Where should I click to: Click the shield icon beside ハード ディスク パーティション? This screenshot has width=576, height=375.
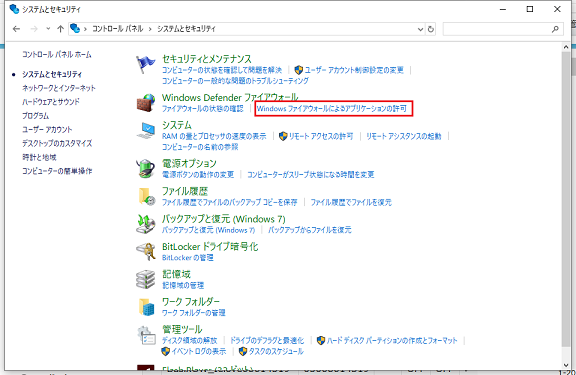(x=321, y=340)
